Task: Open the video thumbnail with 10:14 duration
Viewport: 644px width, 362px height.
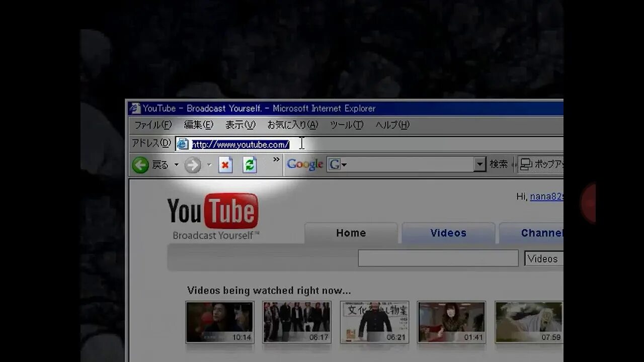Action: [x=220, y=322]
